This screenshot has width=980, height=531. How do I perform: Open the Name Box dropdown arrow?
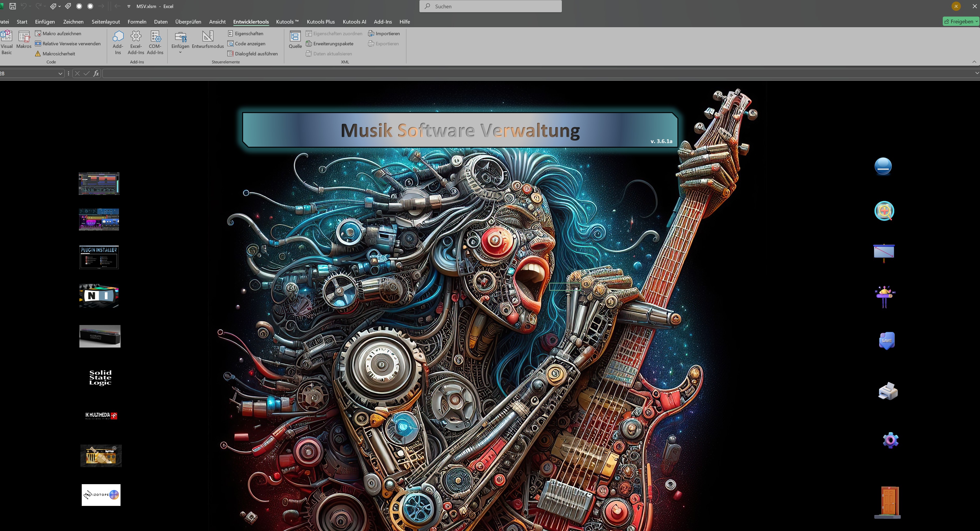[60, 73]
